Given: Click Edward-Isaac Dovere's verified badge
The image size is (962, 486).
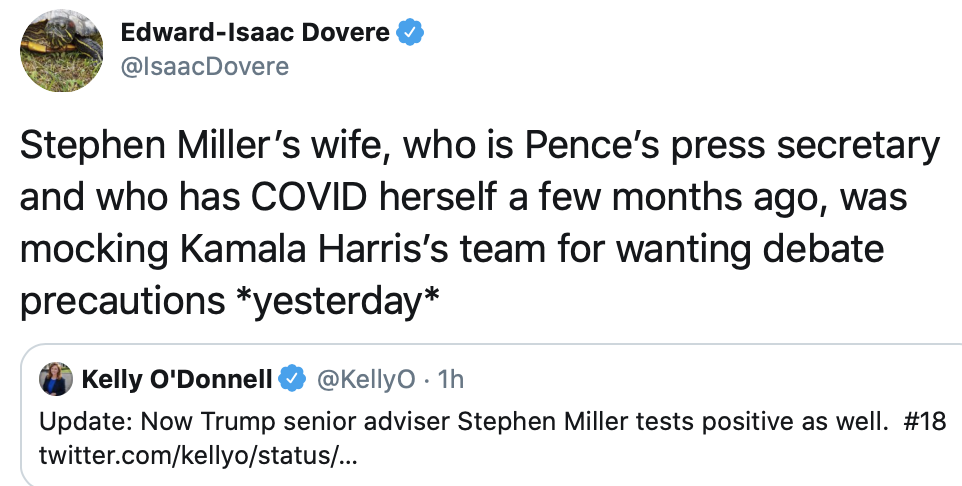Looking at the screenshot, I should pos(411,33).
